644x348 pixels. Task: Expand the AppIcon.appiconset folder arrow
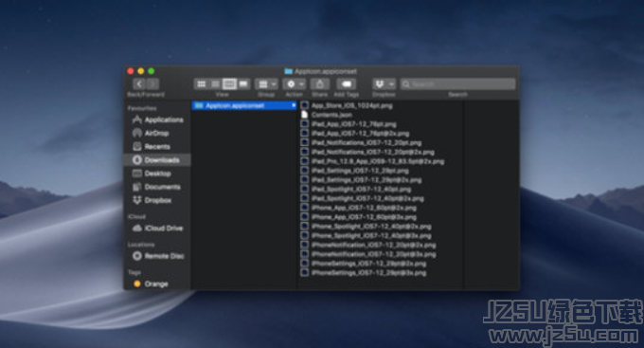(294, 105)
